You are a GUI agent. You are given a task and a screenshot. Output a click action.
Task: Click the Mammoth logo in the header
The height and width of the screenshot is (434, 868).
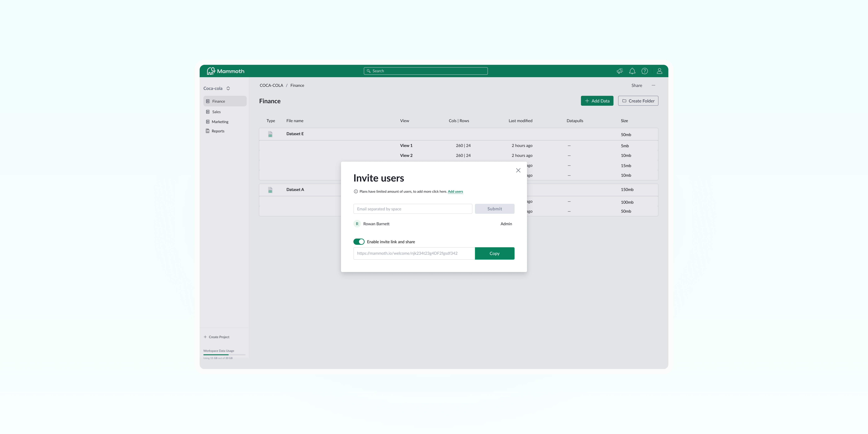[225, 71]
